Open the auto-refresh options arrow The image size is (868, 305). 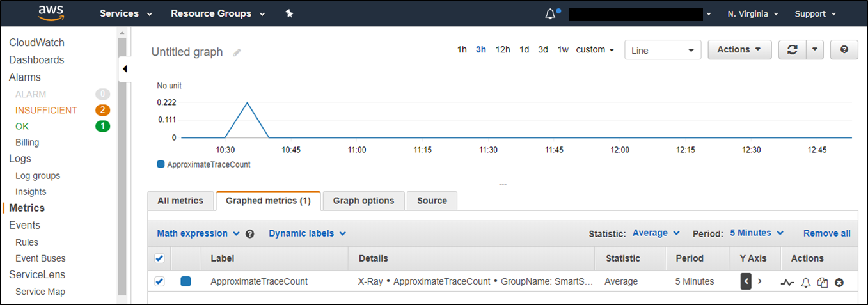pos(815,50)
